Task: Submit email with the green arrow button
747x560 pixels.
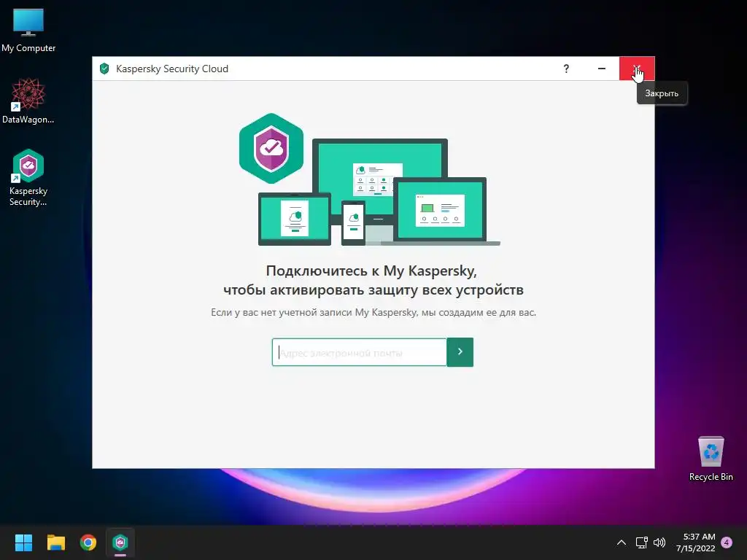Action: tap(460, 352)
